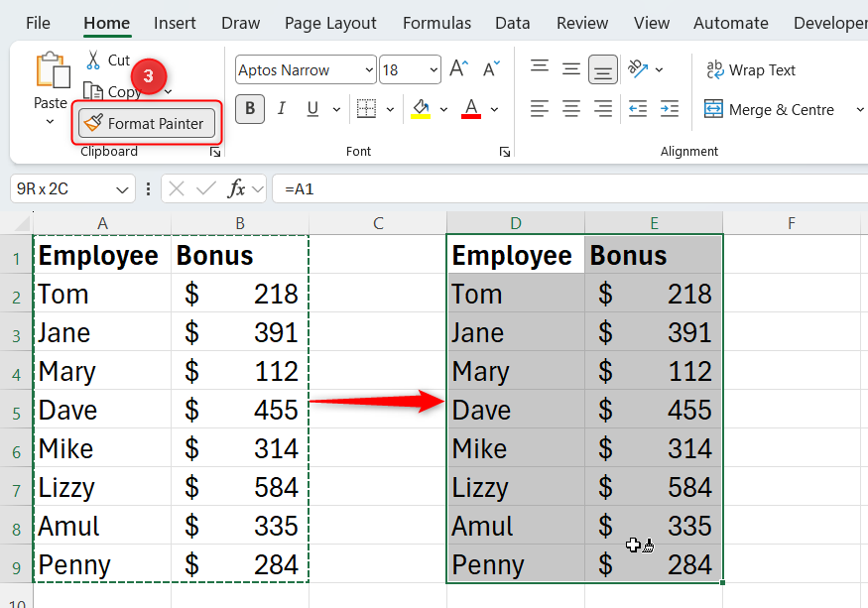Click the Decrease Indent icon

click(638, 108)
